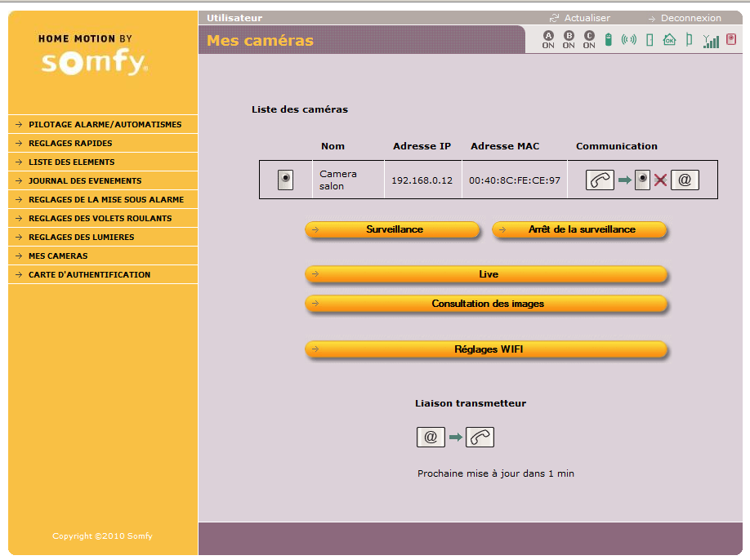Click the house OK status icon
750x560 pixels.
click(x=669, y=39)
